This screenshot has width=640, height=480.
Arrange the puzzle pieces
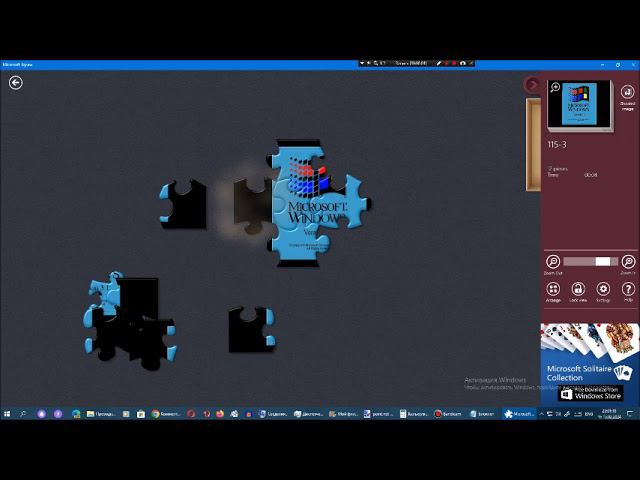click(x=553, y=289)
